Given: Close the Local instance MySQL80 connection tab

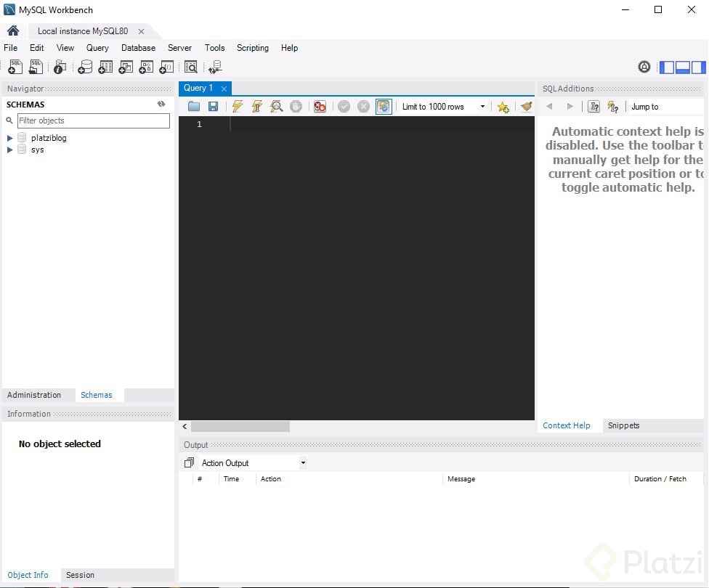Looking at the screenshot, I should [141, 31].
